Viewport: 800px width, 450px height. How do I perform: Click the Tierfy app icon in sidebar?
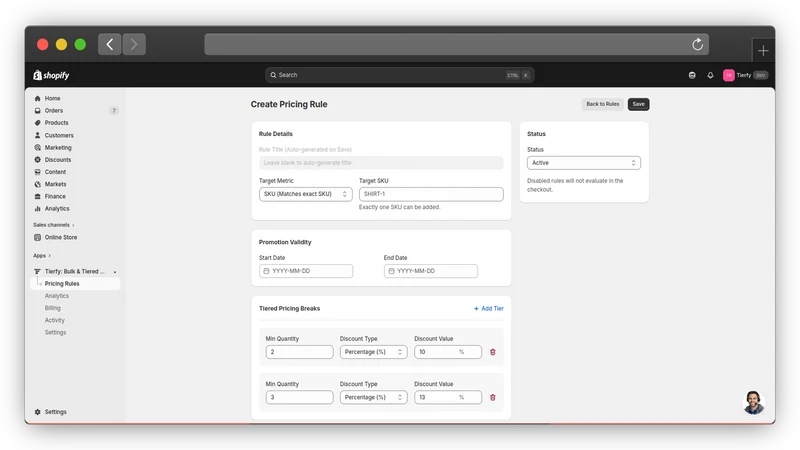click(x=37, y=271)
